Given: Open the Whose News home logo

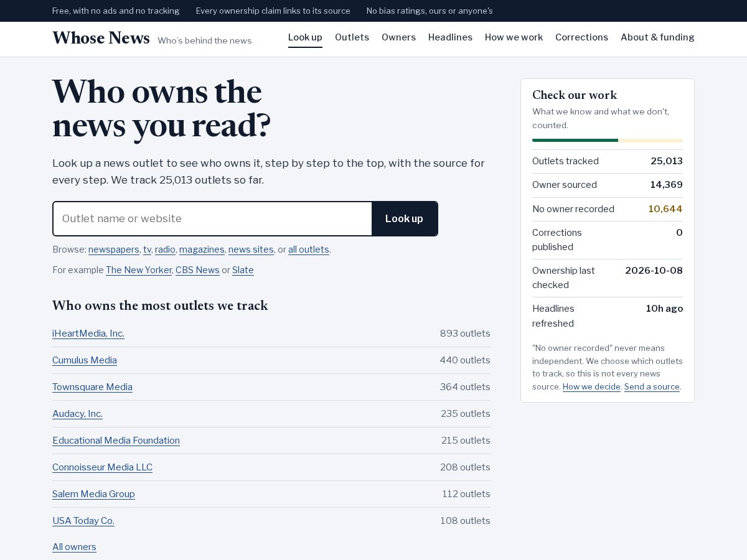Looking at the screenshot, I should [101, 38].
